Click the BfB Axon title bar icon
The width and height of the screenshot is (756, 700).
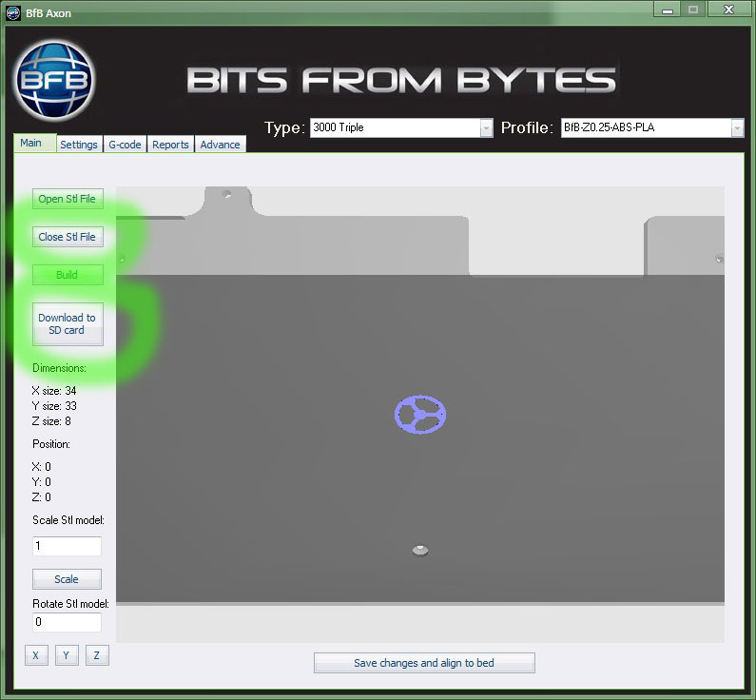click(x=13, y=13)
